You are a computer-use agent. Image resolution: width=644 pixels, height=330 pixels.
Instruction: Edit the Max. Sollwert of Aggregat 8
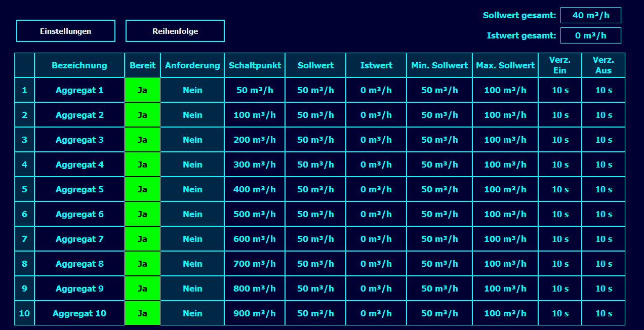coord(505,264)
